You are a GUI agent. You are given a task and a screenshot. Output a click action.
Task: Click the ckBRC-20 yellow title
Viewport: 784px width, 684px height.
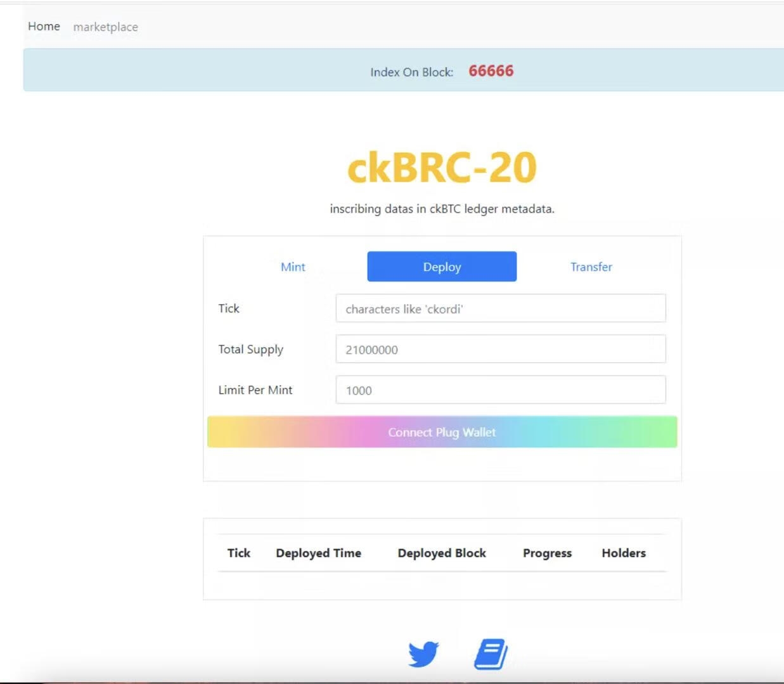click(x=442, y=168)
